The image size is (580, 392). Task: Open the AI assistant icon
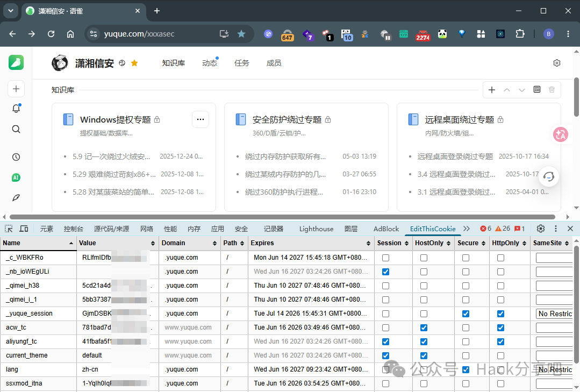point(16,177)
